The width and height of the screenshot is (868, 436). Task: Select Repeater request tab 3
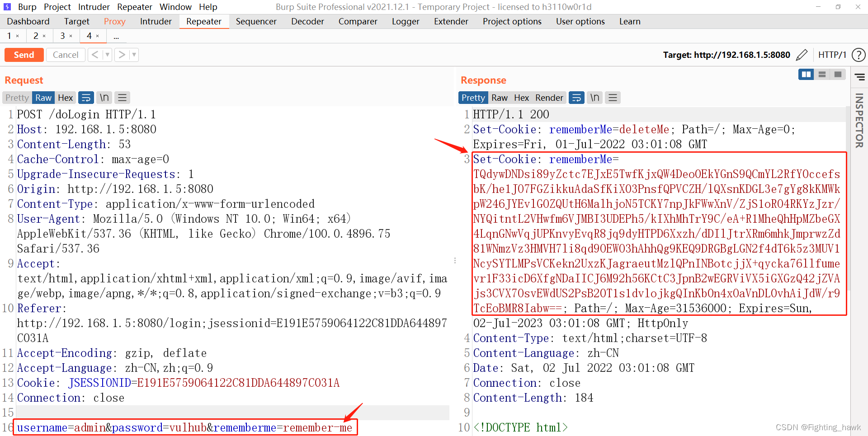coord(62,36)
